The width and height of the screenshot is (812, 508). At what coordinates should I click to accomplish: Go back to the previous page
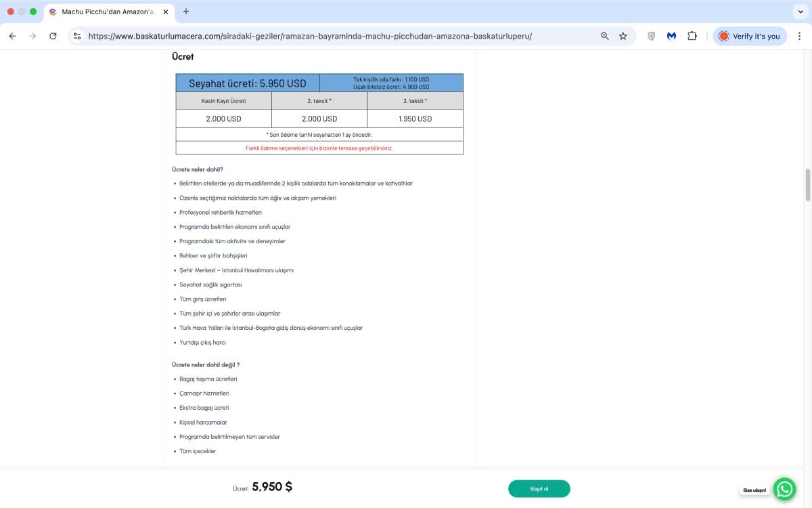(x=12, y=36)
